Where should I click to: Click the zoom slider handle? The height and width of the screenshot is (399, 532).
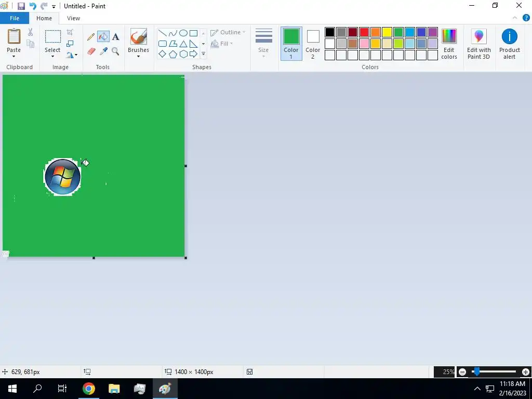tap(477, 371)
